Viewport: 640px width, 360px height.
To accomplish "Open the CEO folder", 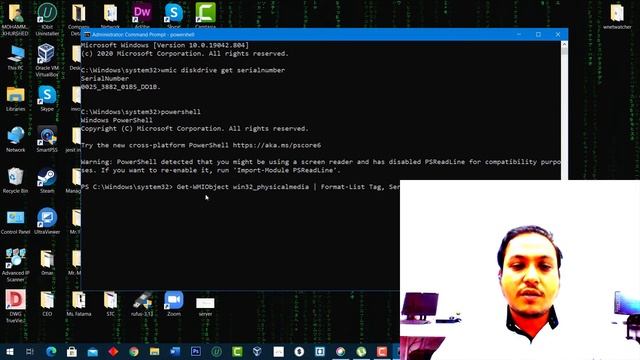I will 47,303.
